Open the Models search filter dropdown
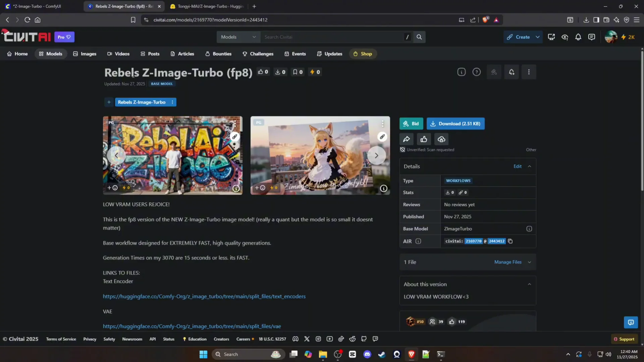Image resolution: width=644 pixels, height=362 pixels. pyautogui.click(x=238, y=37)
